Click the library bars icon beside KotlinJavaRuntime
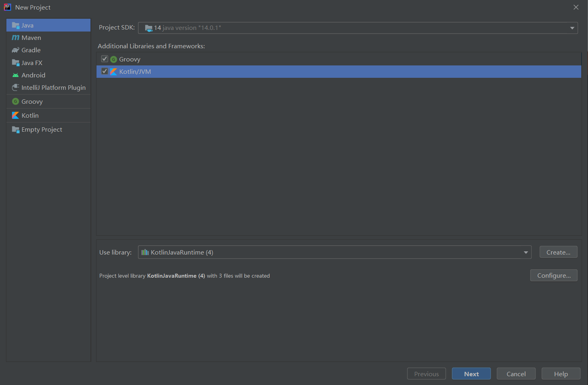Screen dimensions: 588x385 coord(145,252)
